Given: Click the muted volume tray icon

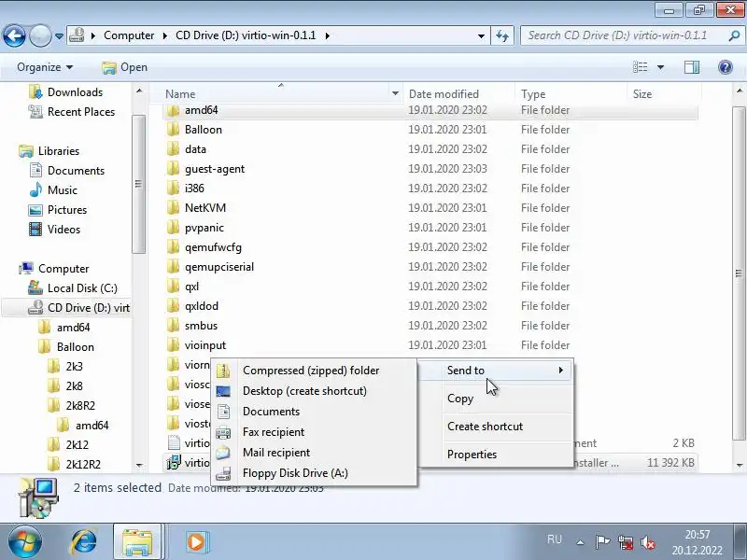Looking at the screenshot, I should point(648,542).
